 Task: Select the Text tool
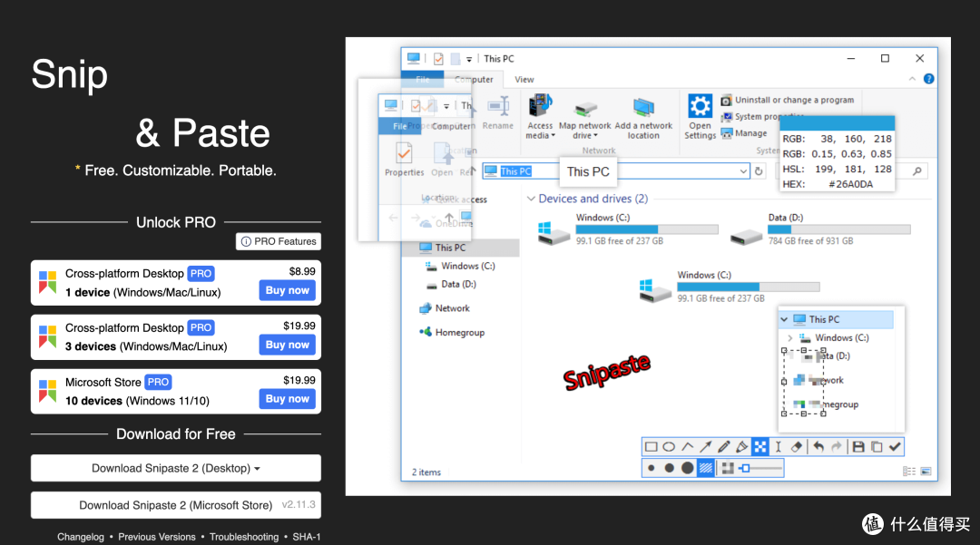(x=779, y=447)
